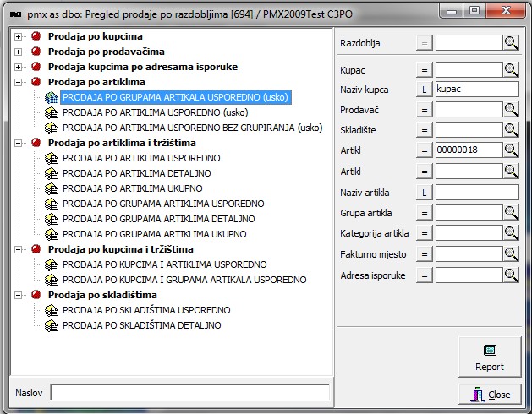This screenshot has height=414, width=532.
Task: Select PRODAJA PO SKLADIŠTIMA USPOREDNO
Action: point(146,310)
